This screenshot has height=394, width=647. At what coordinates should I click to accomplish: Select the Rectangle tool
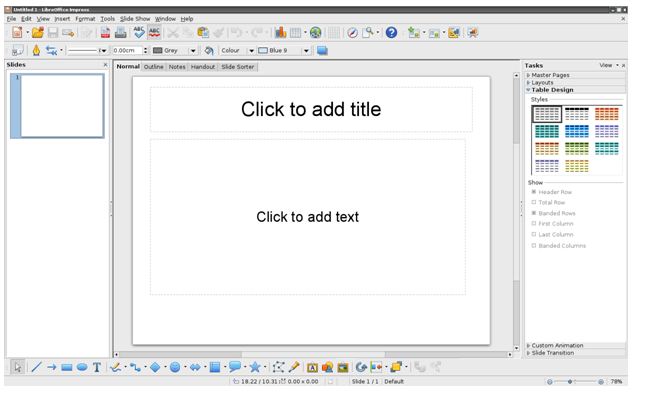tap(67, 367)
